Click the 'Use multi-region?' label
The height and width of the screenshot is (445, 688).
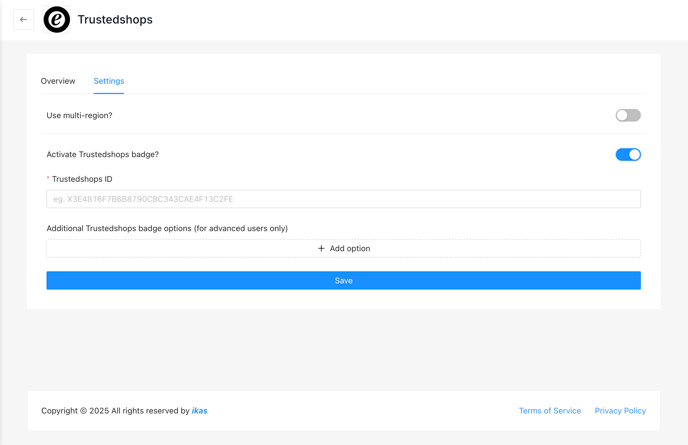tap(79, 115)
